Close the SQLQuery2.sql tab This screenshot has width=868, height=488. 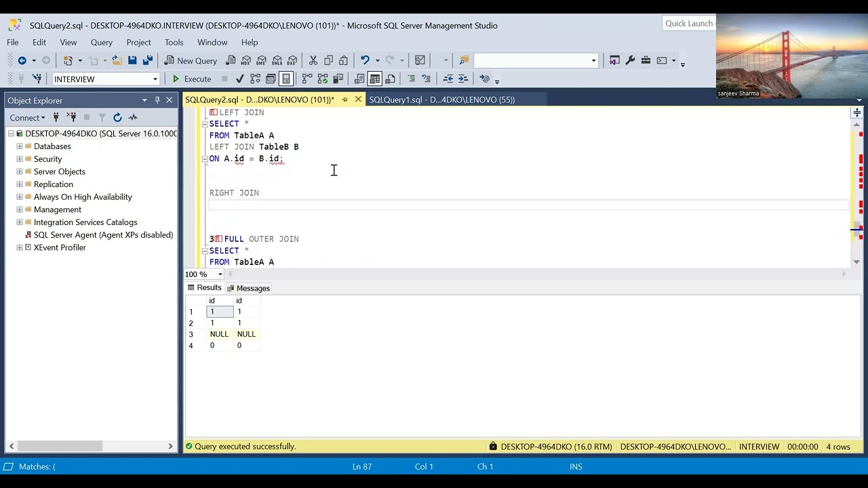tap(358, 100)
